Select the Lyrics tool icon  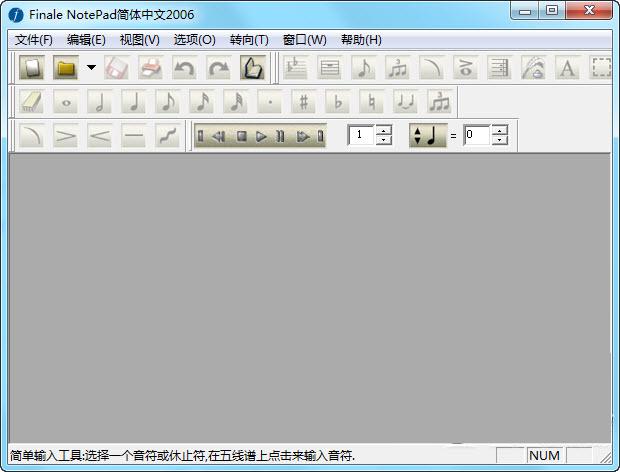[x=534, y=68]
